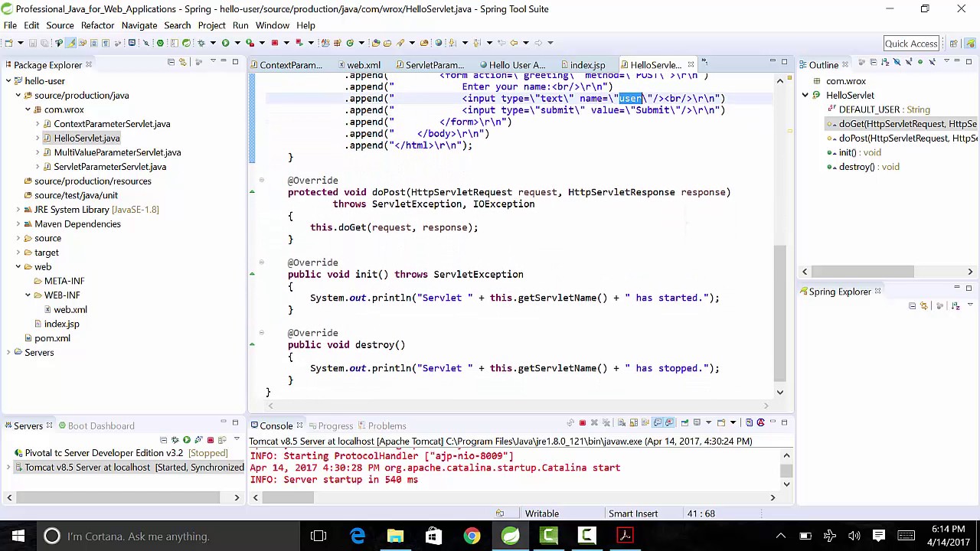Open File Explorer from the taskbar

395,536
